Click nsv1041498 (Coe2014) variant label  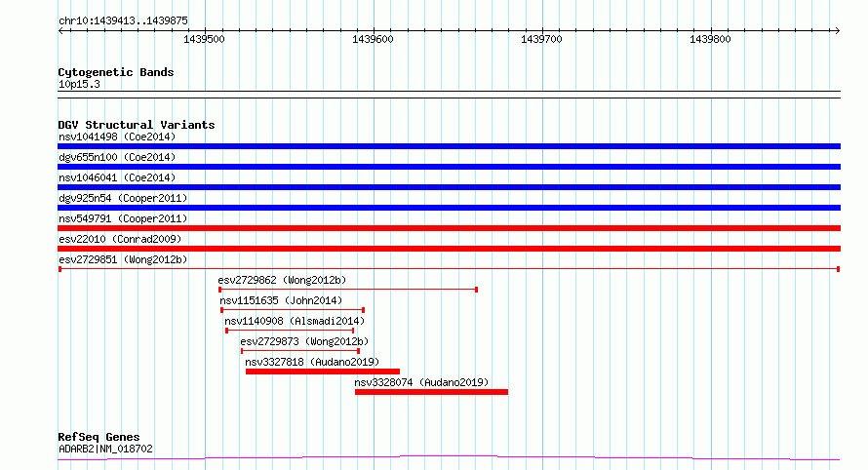click(117, 137)
